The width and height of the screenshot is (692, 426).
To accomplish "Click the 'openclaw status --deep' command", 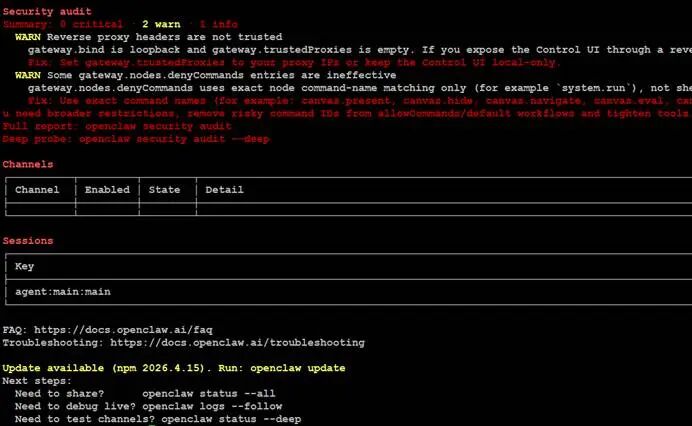I will (231, 419).
